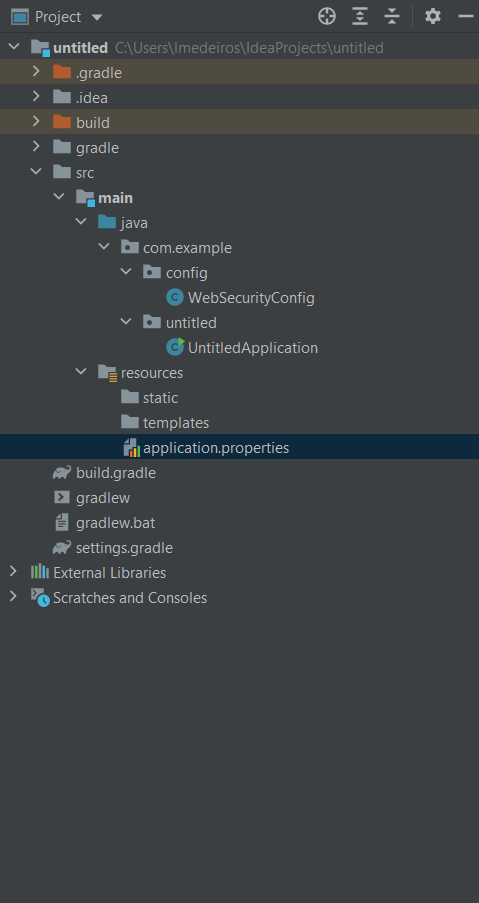
Task: Collapse the src folder
Action: (36, 172)
